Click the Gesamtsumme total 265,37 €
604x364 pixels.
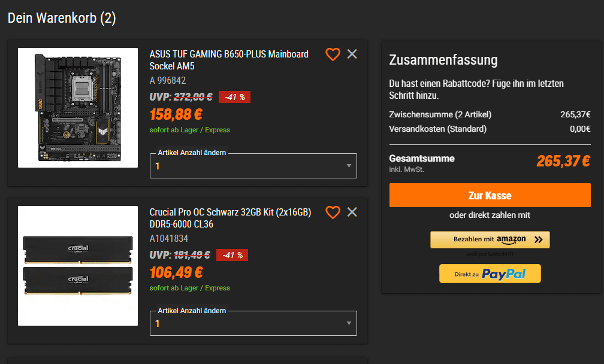(563, 161)
